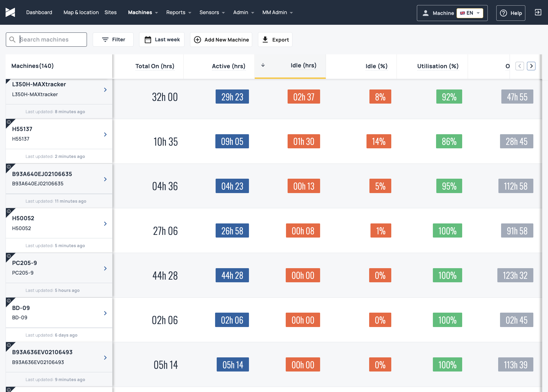
Task: Expand the PC205-9 machine chevron
Action: tap(105, 268)
